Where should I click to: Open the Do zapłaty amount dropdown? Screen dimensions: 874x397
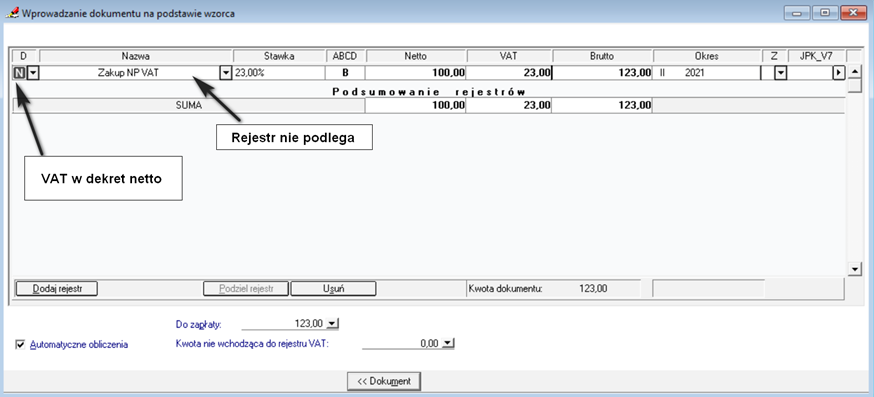point(333,323)
